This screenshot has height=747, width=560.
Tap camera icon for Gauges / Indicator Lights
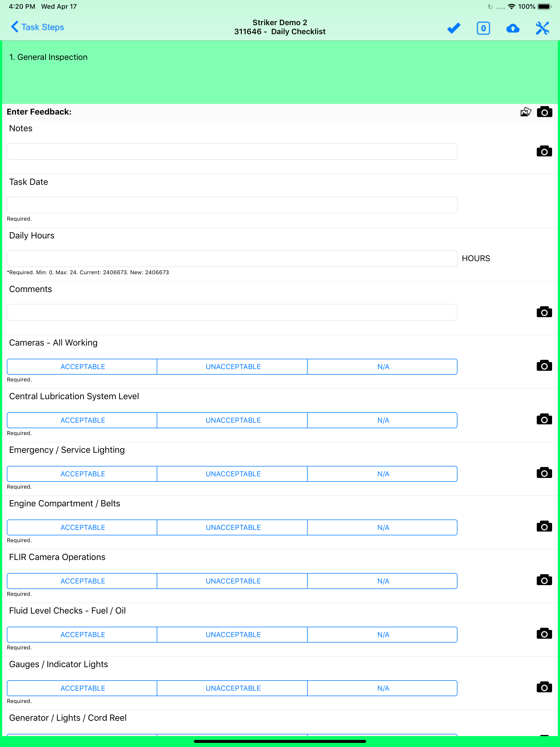click(x=544, y=687)
